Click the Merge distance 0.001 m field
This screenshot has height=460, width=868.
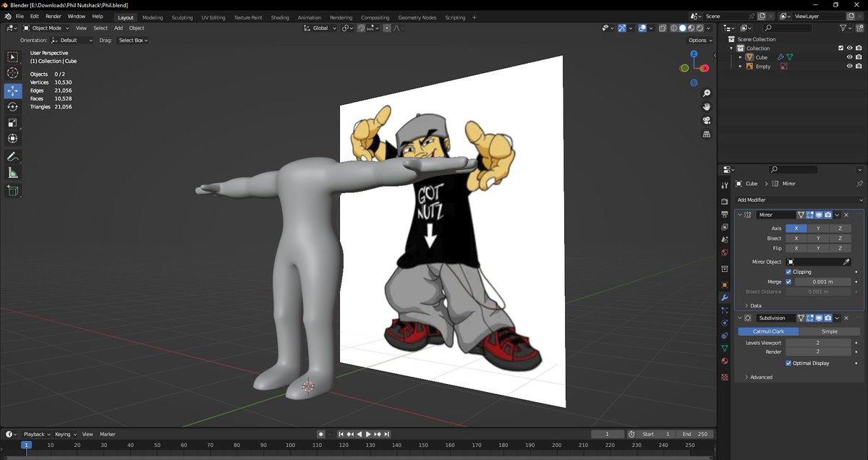tap(822, 282)
